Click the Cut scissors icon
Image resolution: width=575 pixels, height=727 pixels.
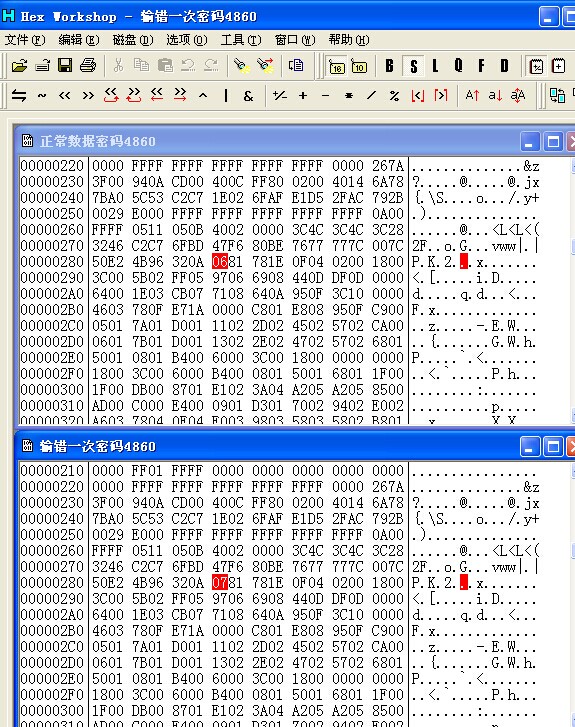point(118,65)
